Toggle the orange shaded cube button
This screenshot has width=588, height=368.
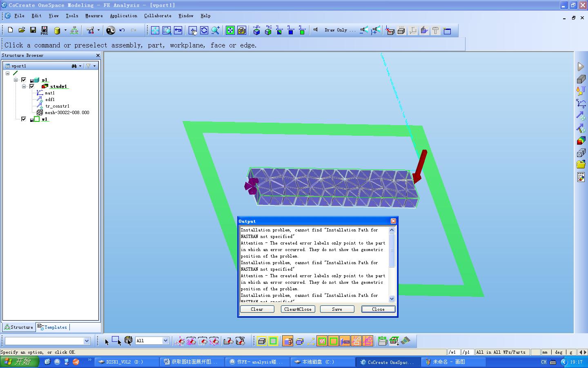(288, 341)
